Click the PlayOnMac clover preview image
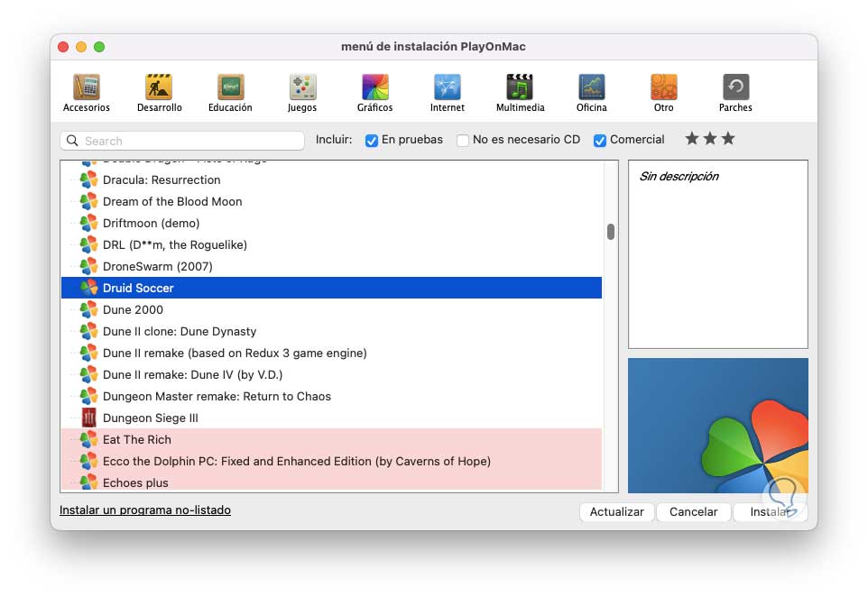The image size is (868, 597). click(x=718, y=425)
